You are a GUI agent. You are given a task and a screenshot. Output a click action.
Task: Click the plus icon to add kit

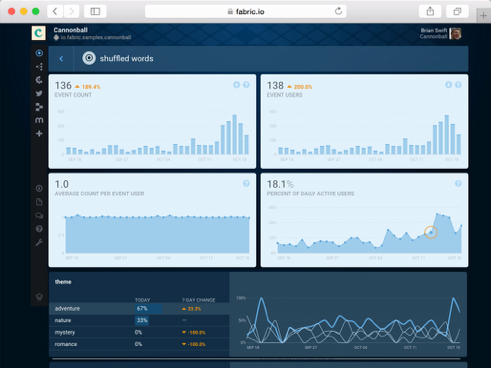pyautogui.click(x=39, y=134)
